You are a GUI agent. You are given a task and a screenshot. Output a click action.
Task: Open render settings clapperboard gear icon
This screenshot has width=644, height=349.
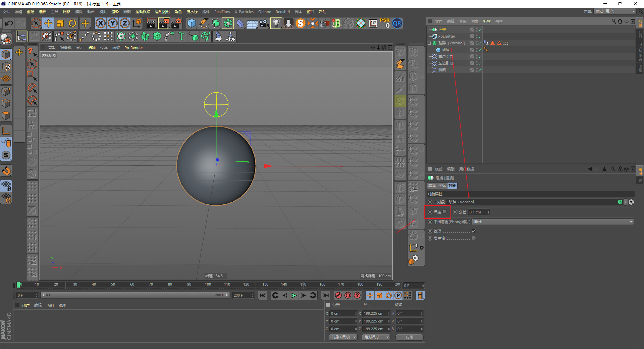pyautogui.click(x=176, y=23)
